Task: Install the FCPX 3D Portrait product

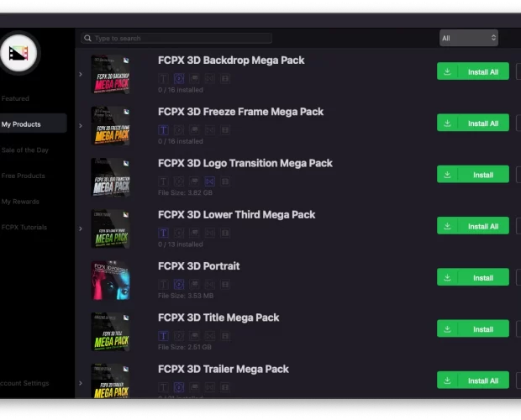Action: click(473, 277)
